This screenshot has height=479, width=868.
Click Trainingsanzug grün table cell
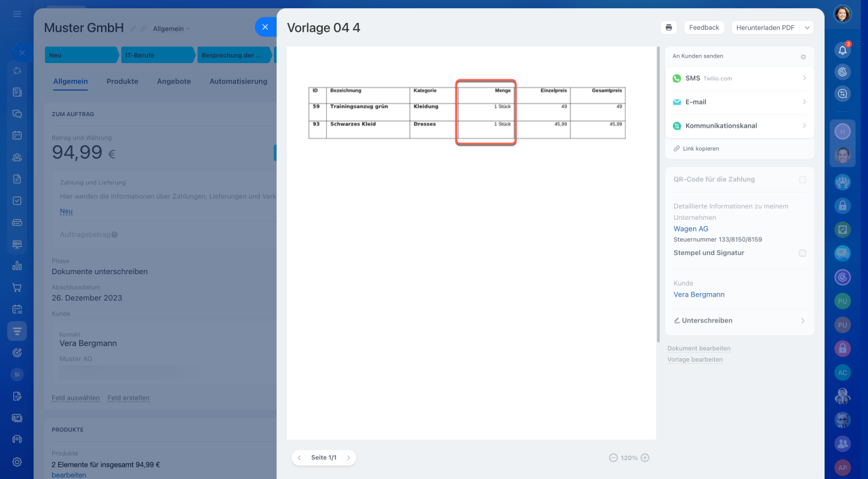(368, 112)
